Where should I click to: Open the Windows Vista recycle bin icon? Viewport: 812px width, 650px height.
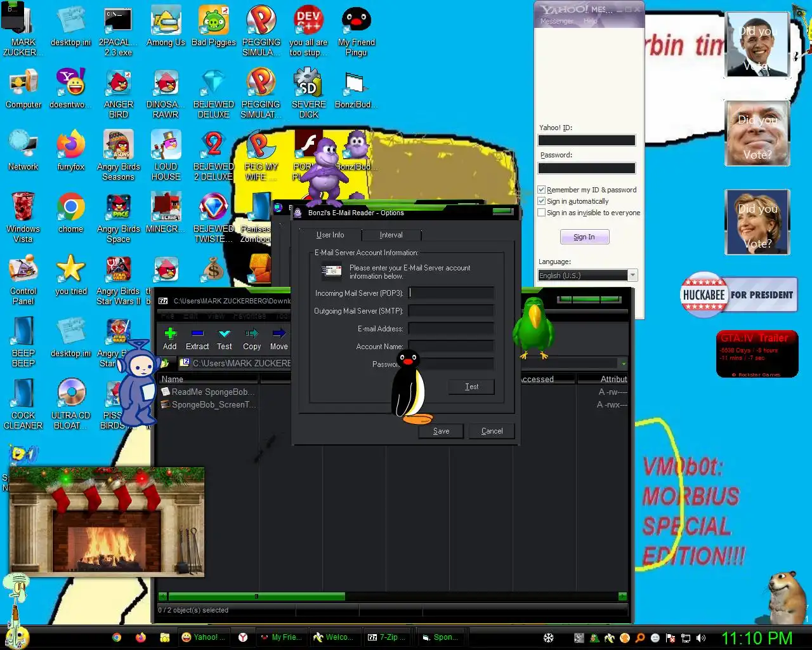click(x=23, y=217)
